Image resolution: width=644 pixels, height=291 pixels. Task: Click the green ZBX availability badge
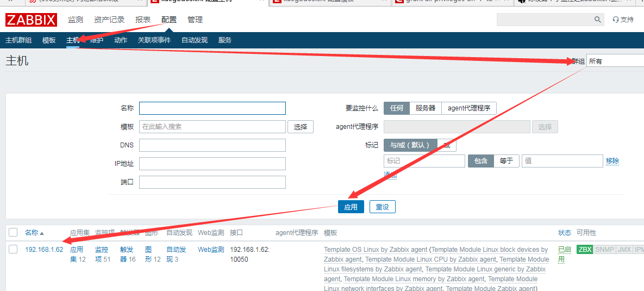[x=585, y=250]
